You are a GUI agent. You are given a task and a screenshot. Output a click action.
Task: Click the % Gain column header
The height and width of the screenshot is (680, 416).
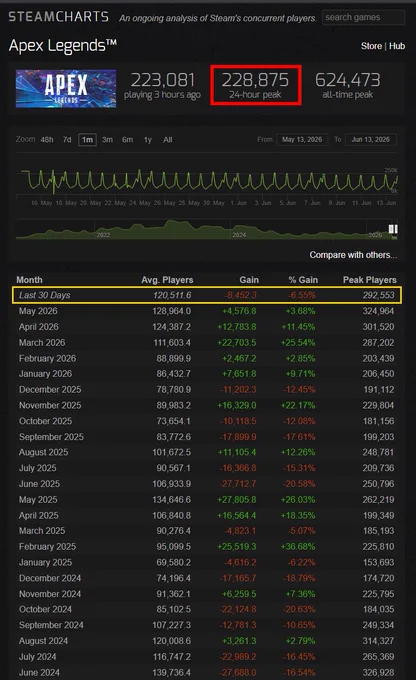tap(303, 280)
